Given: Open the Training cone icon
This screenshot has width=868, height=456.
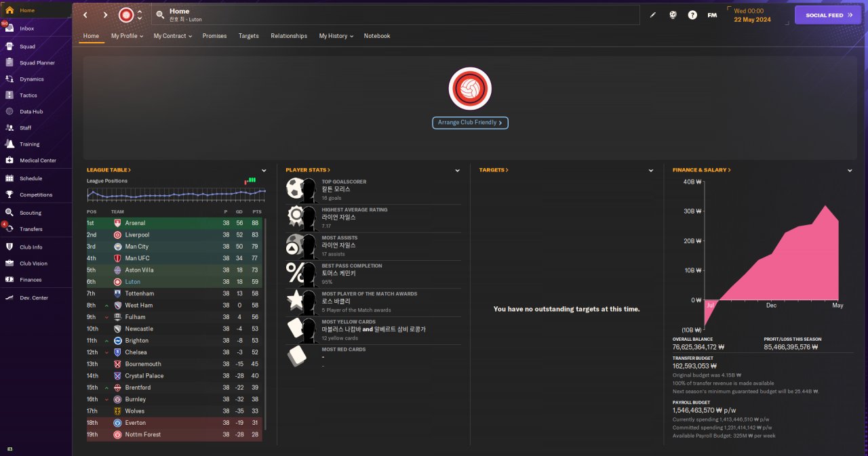Looking at the screenshot, I should (x=9, y=144).
